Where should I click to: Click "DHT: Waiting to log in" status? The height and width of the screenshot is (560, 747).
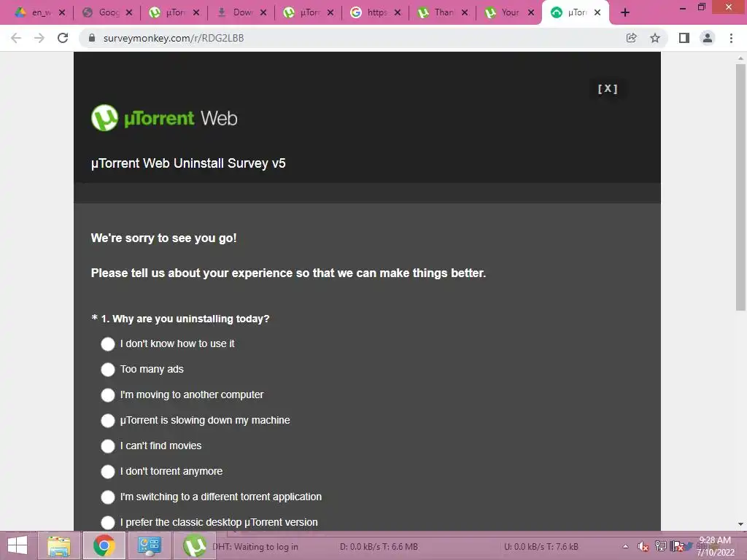255,547
